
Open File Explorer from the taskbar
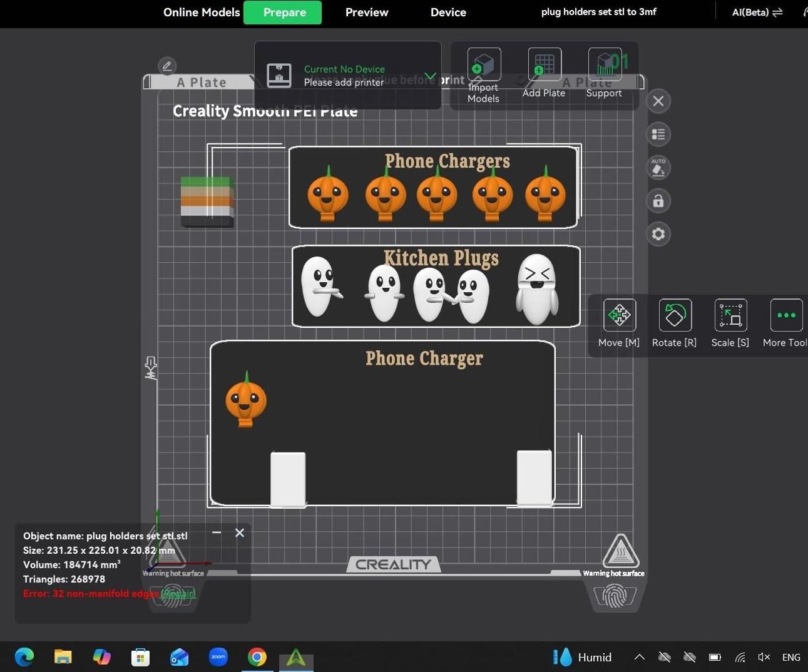(63, 657)
